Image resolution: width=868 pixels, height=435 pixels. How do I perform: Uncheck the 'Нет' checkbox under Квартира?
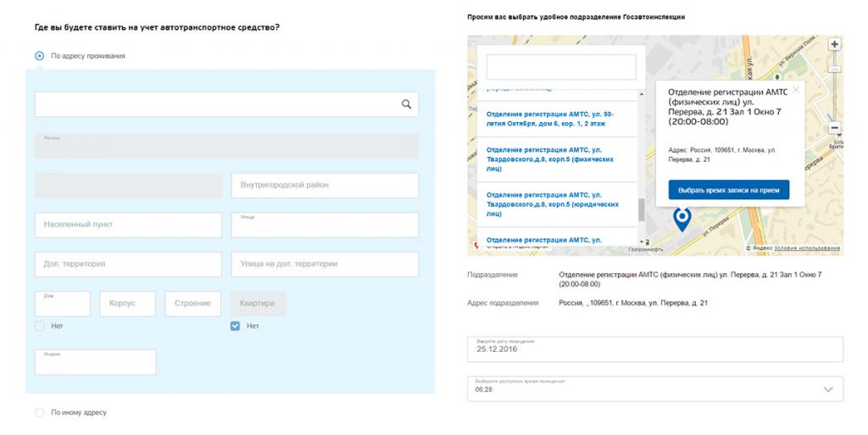[x=236, y=326]
